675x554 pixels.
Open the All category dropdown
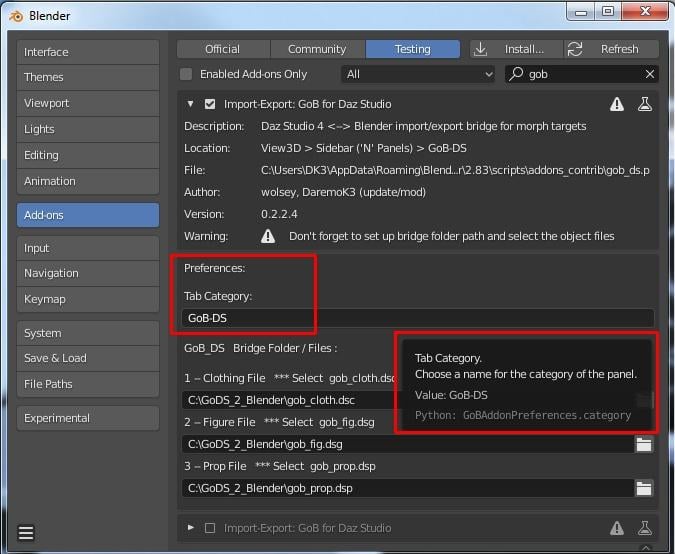coord(418,74)
